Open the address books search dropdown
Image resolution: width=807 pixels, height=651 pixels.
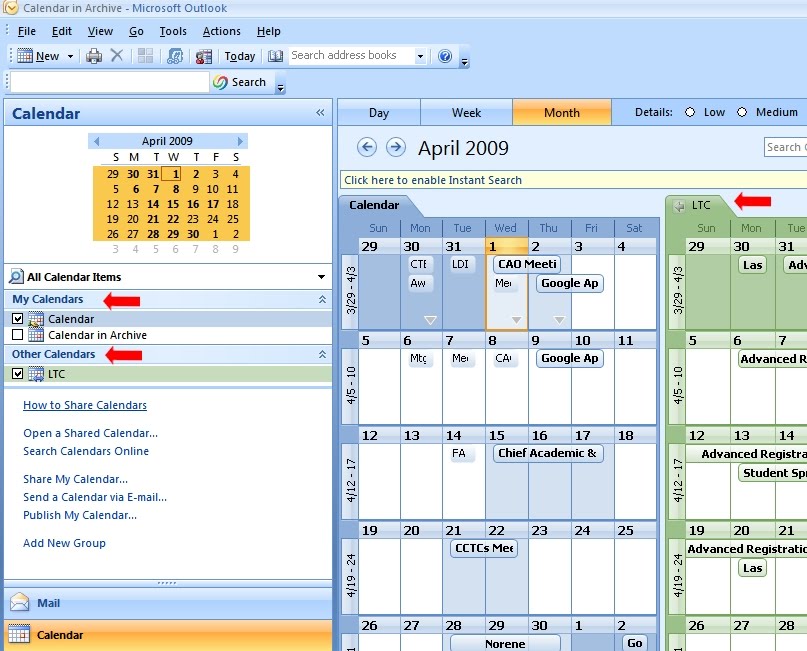click(x=420, y=56)
